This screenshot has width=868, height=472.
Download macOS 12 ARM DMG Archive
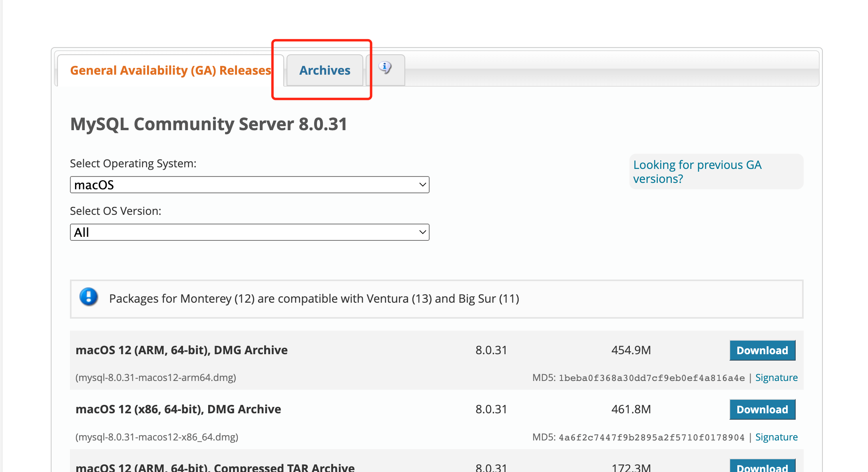pos(762,350)
